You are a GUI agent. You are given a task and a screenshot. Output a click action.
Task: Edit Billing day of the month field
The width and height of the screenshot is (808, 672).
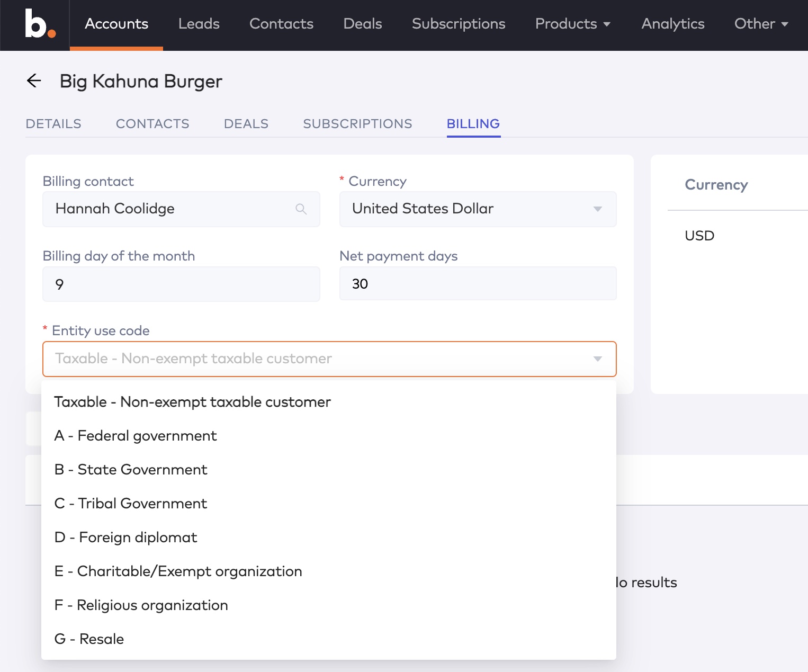point(181,284)
